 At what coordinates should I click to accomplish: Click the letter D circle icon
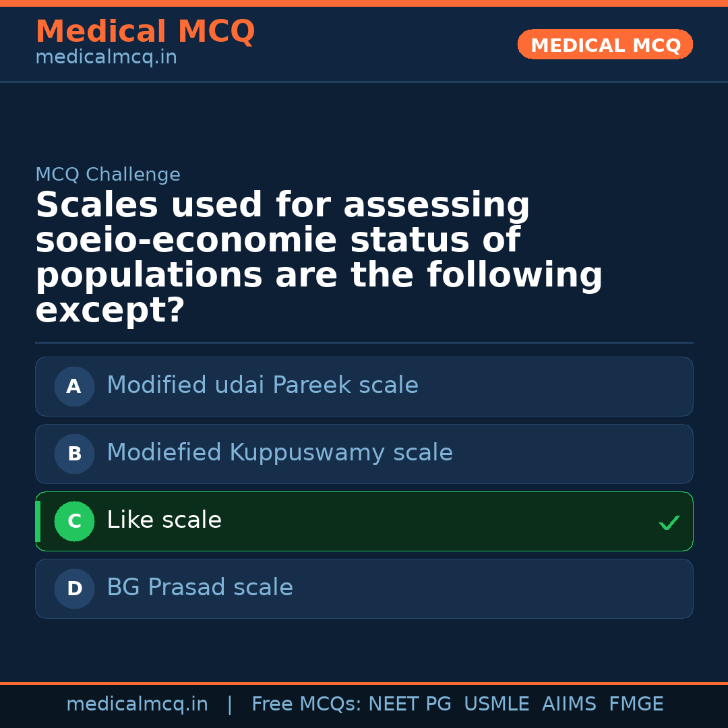[74, 588]
